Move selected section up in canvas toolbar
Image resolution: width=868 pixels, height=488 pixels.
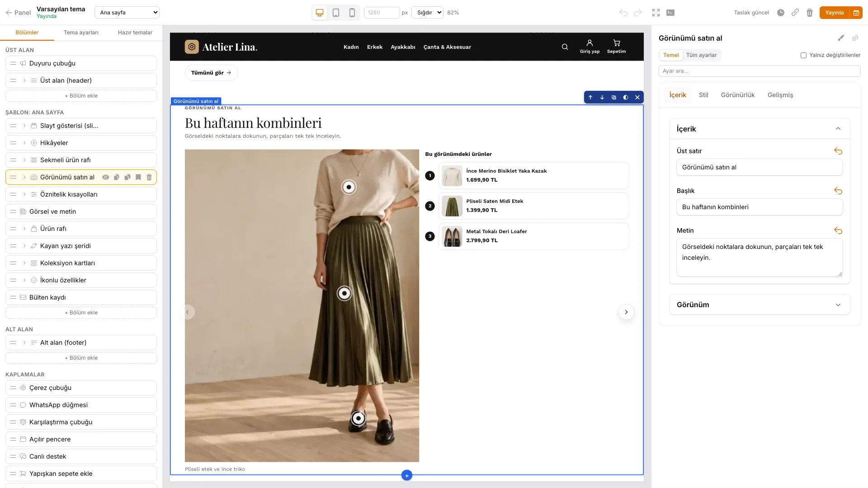[590, 97]
